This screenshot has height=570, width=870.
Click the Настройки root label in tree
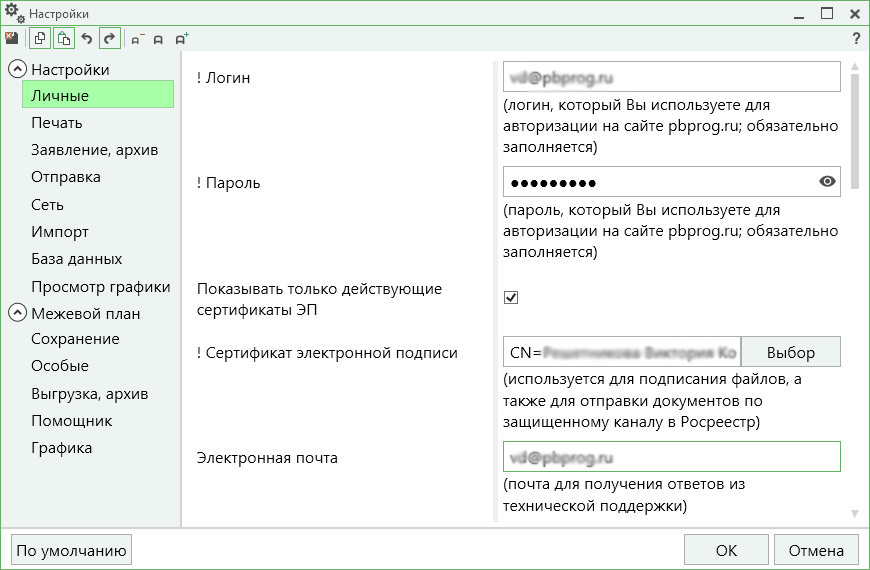[70, 69]
